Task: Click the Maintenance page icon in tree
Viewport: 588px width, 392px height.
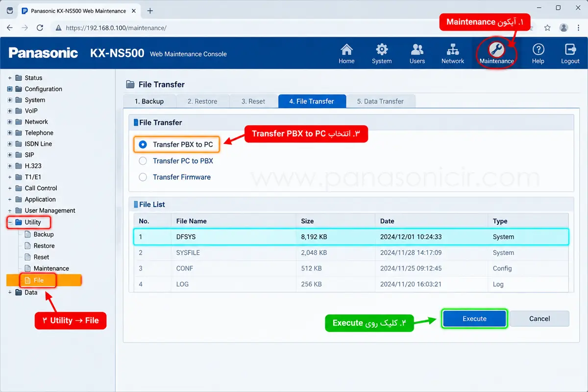Action: (x=28, y=268)
